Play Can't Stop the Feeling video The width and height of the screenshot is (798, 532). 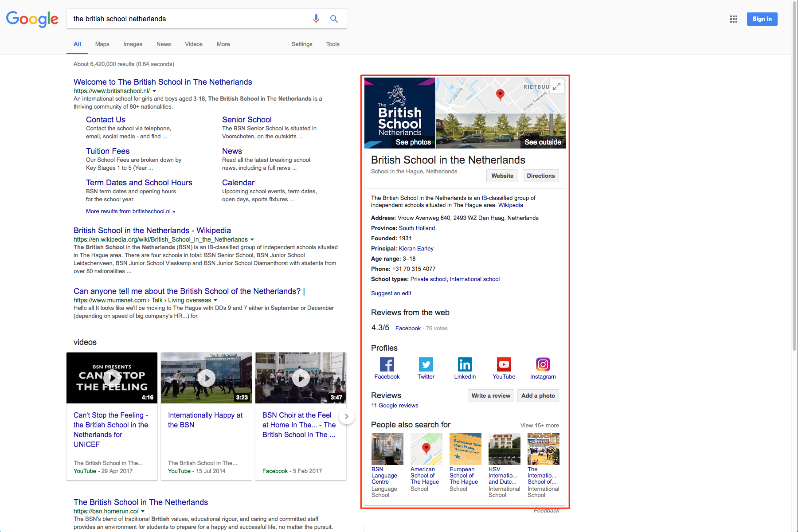coord(112,378)
